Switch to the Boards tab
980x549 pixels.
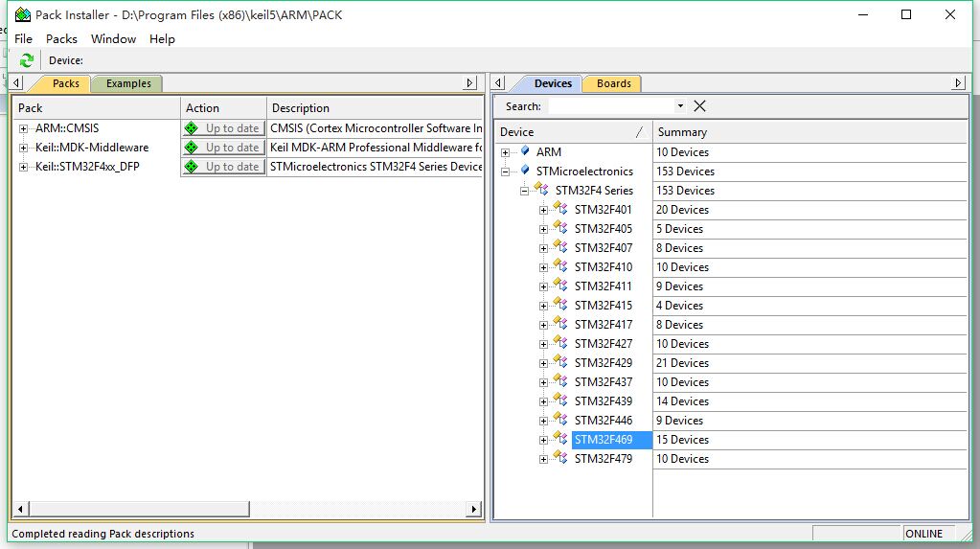613,83
